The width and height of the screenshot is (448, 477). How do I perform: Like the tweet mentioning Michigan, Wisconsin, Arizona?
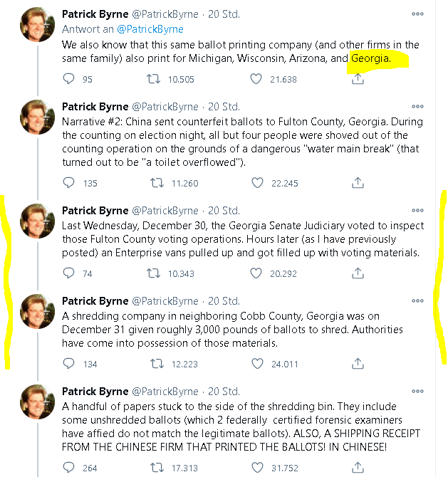click(x=256, y=79)
